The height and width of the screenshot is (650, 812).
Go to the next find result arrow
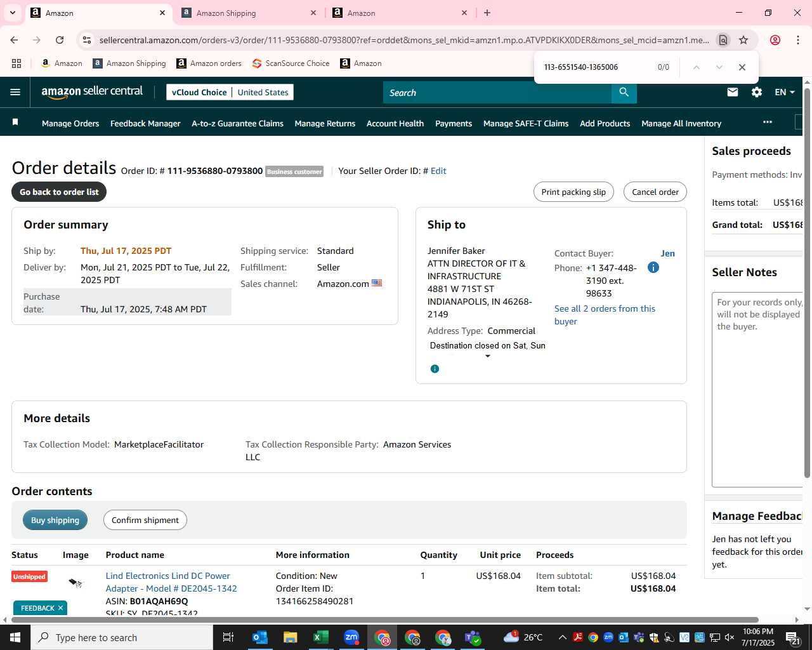[x=719, y=67]
